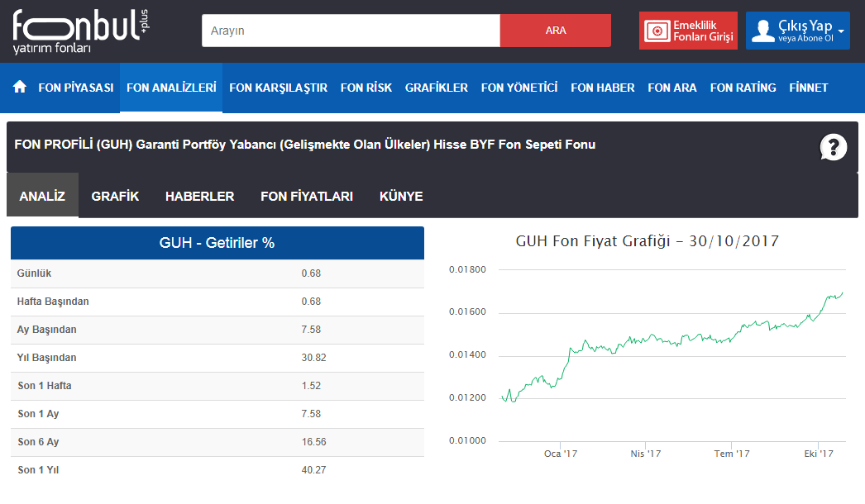Click the GUH Fon Fiyat Grafiği title
This screenshot has height=504, width=865.
(x=647, y=241)
